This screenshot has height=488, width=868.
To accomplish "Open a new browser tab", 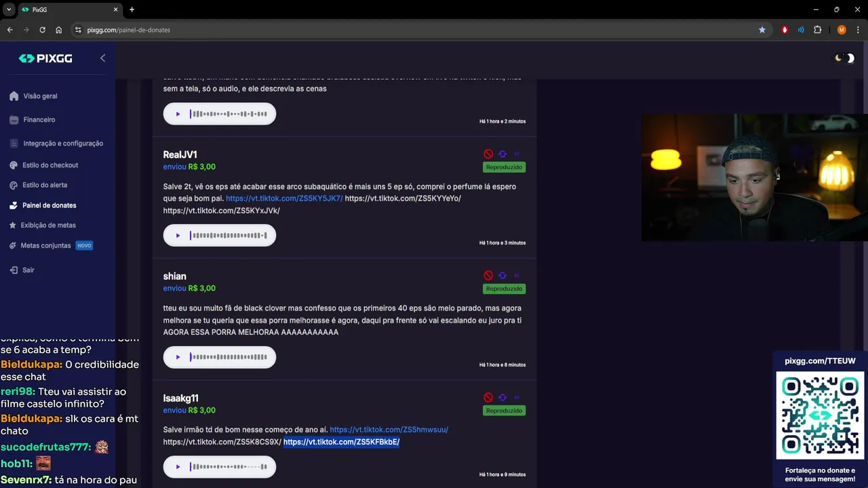I will click(132, 9).
